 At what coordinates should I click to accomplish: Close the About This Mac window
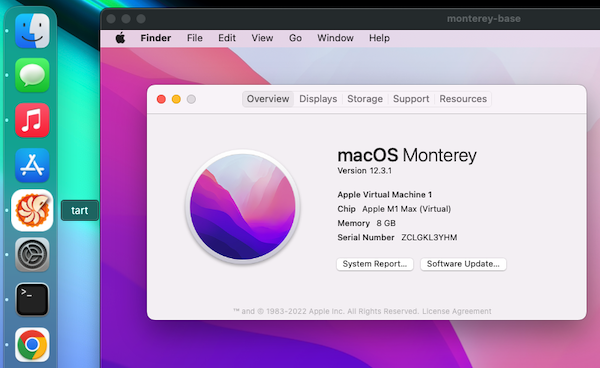161,99
